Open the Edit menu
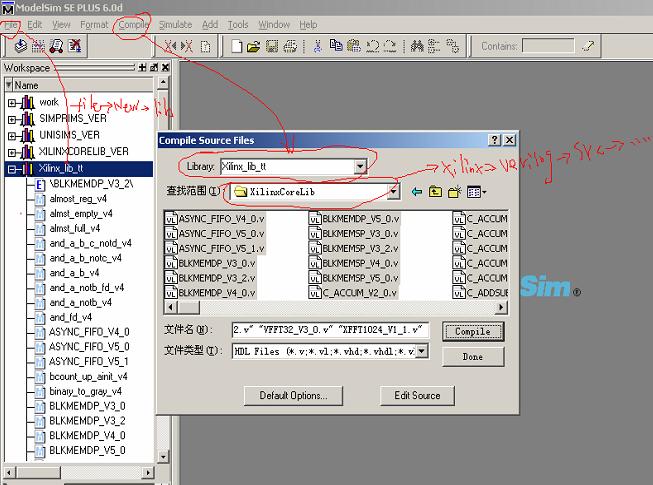Image resolution: width=653 pixels, height=485 pixels. click(x=35, y=25)
